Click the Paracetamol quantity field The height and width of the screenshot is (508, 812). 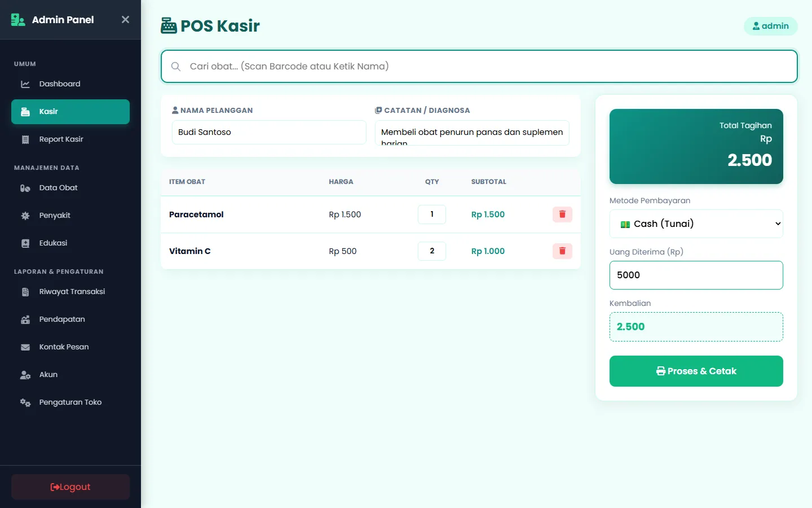click(432, 214)
